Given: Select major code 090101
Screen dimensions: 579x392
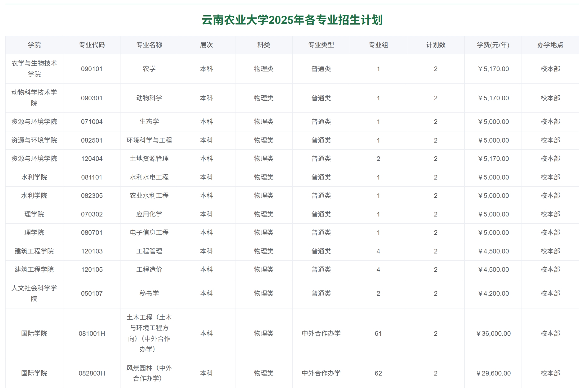Looking at the screenshot, I should pyautogui.click(x=92, y=69).
